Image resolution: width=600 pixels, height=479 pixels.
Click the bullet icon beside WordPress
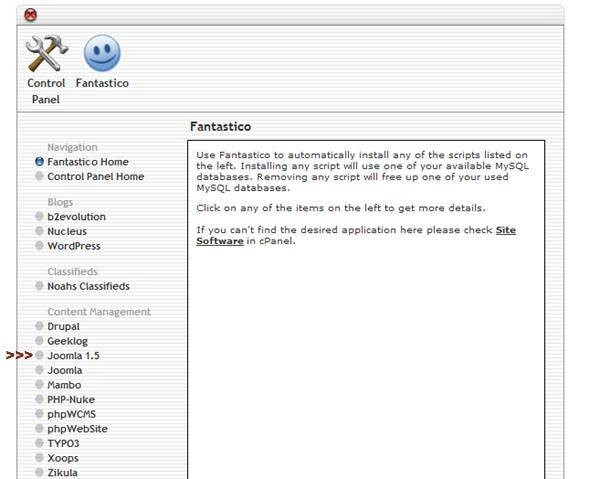pyautogui.click(x=39, y=246)
